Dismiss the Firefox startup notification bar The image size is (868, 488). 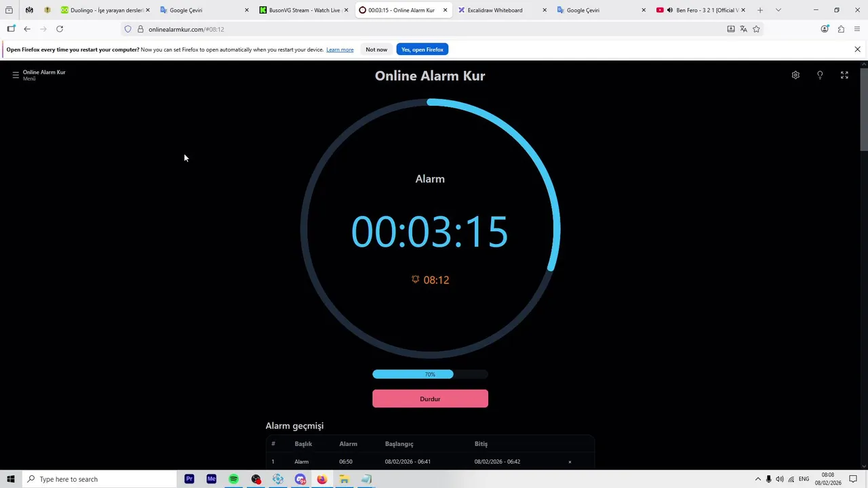click(x=857, y=49)
